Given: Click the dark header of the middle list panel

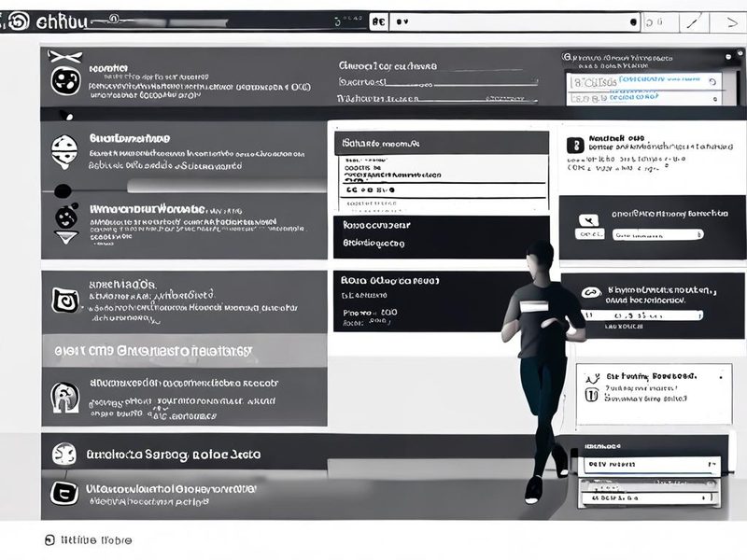Looking at the screenshot, I should tap(442, 144).
